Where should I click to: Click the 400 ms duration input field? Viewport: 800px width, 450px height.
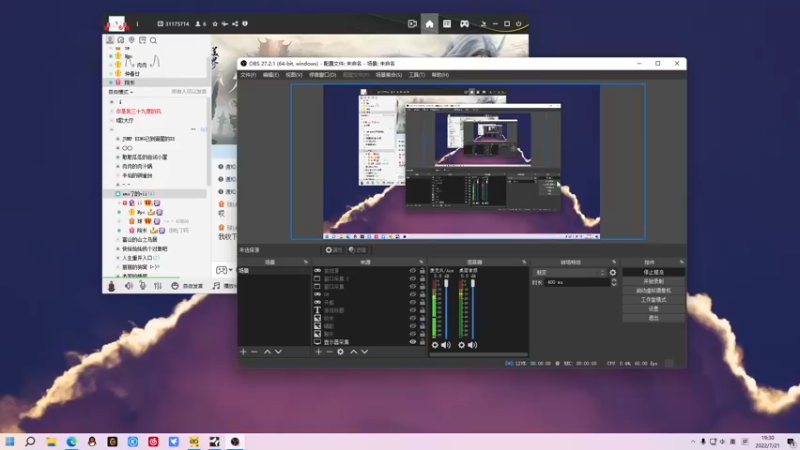coord(577,282)
